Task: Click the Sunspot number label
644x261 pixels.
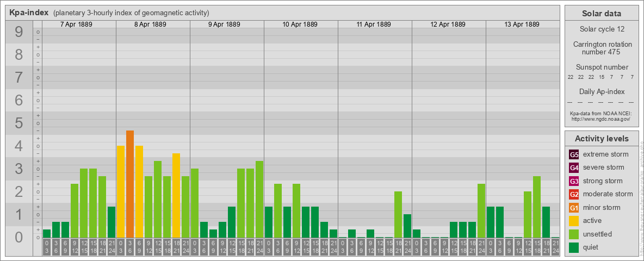Action: 602,67
